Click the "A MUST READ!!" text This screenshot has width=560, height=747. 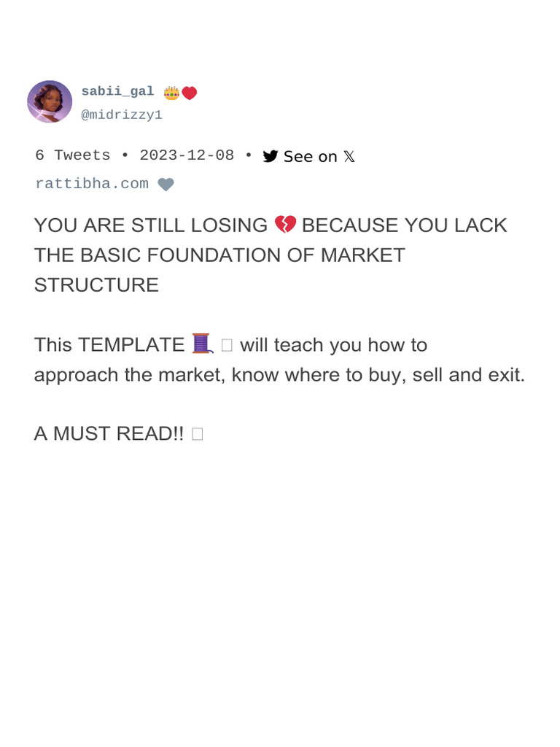click(109, 434)
